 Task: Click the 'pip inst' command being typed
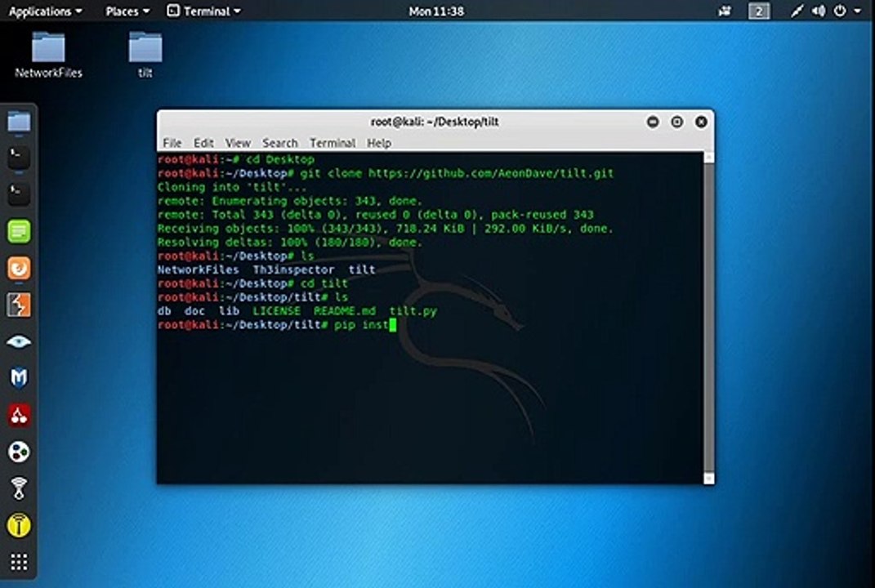(x=361, y=325)
